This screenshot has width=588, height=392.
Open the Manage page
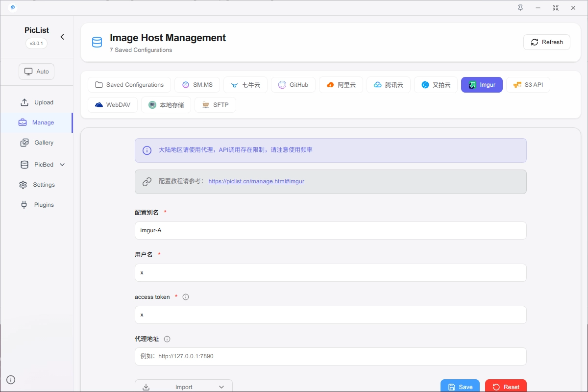point(37,122)
